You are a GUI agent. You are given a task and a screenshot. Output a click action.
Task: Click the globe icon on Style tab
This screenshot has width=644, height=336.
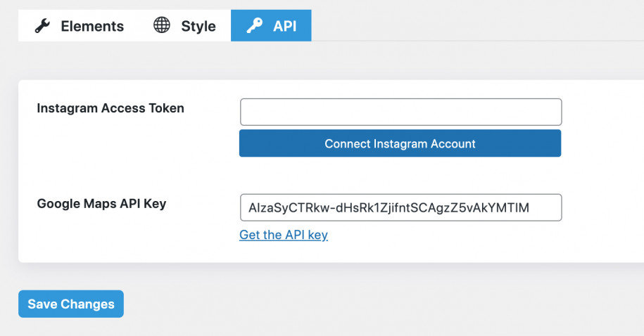tap(162, 26)
